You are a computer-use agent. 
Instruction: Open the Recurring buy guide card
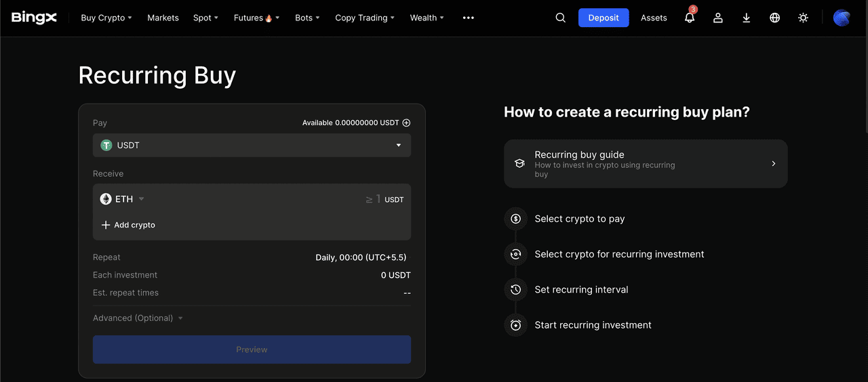(645, 164)
